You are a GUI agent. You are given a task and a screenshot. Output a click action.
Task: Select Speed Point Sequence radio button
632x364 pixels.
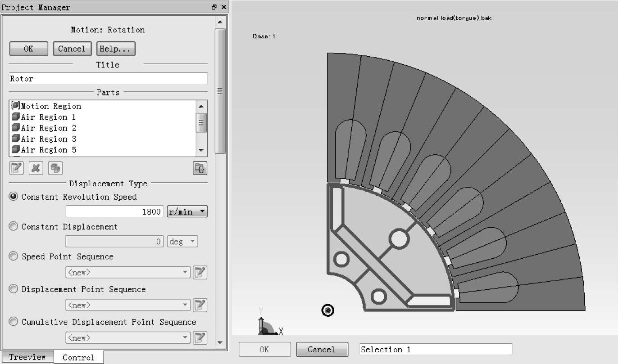[14, 256]
